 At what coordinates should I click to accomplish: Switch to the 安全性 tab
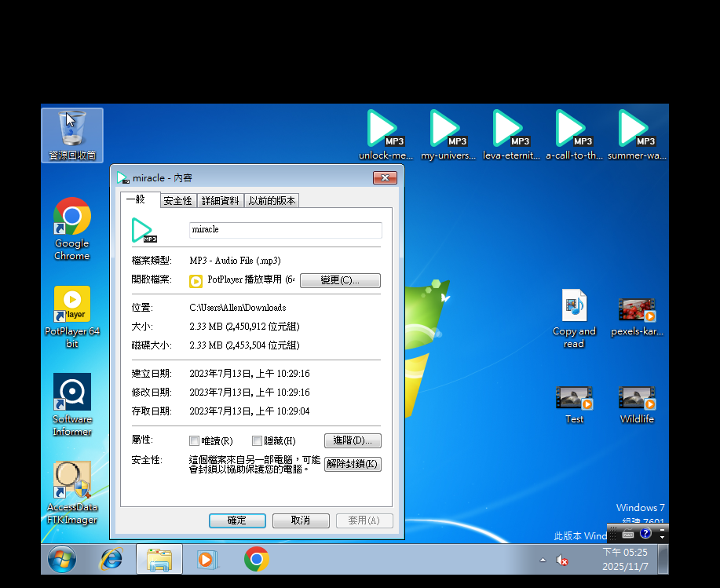pos(178,201)
